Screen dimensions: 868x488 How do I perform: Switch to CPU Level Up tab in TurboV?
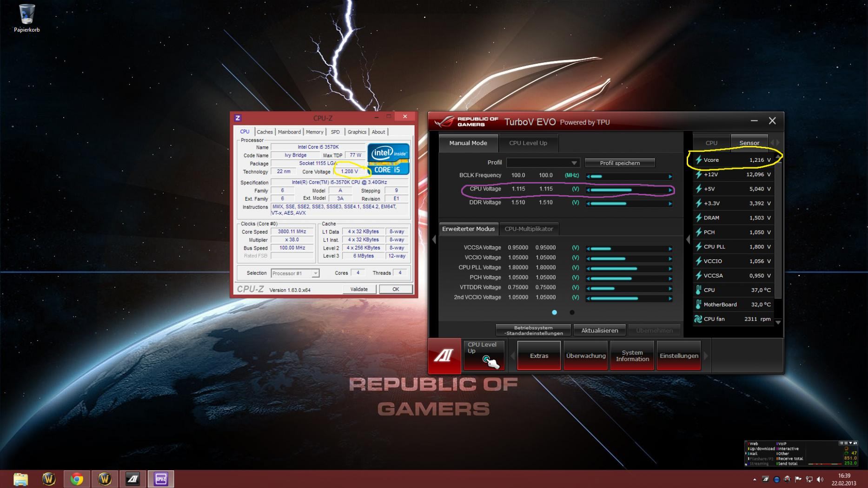(x=528, y=143)
